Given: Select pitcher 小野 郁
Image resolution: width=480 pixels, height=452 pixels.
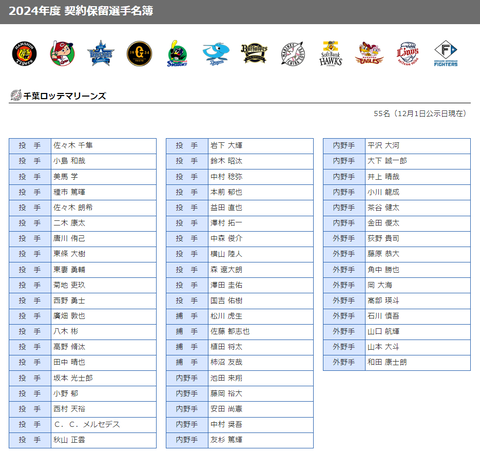Looking at the screenshot, I should (66, 393).
